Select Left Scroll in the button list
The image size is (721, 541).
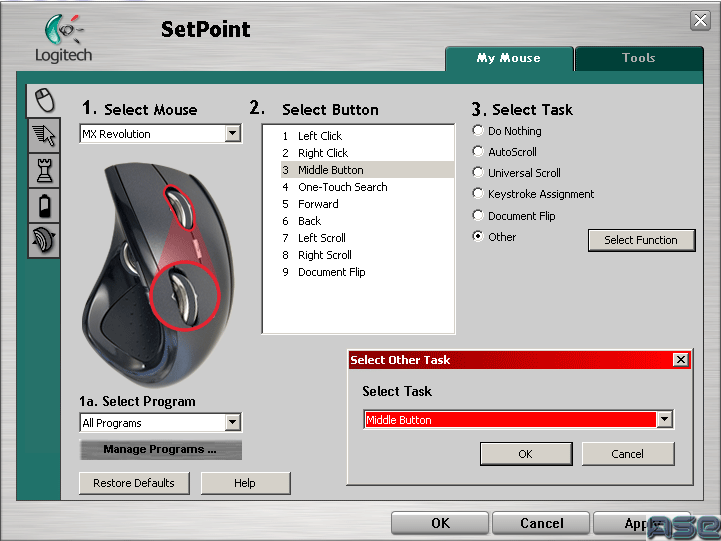(x=367, y=238)
